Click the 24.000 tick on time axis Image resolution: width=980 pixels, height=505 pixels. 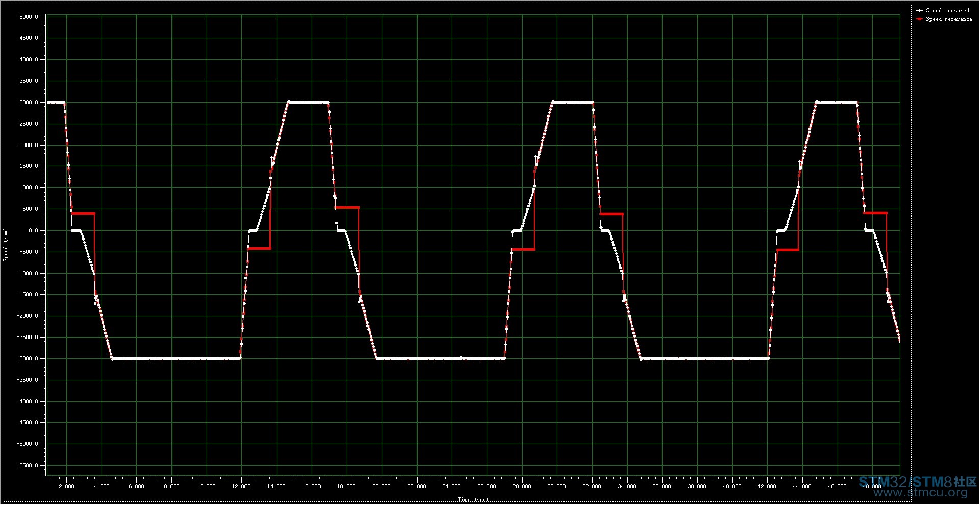pyautogui.click(x=451, y=486)
